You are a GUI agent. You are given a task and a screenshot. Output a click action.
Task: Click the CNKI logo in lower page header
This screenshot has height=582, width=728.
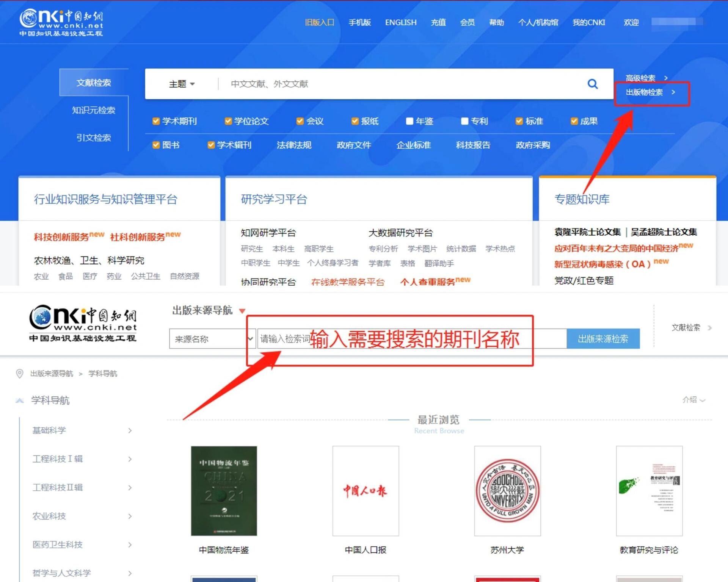tap(83, 323)
